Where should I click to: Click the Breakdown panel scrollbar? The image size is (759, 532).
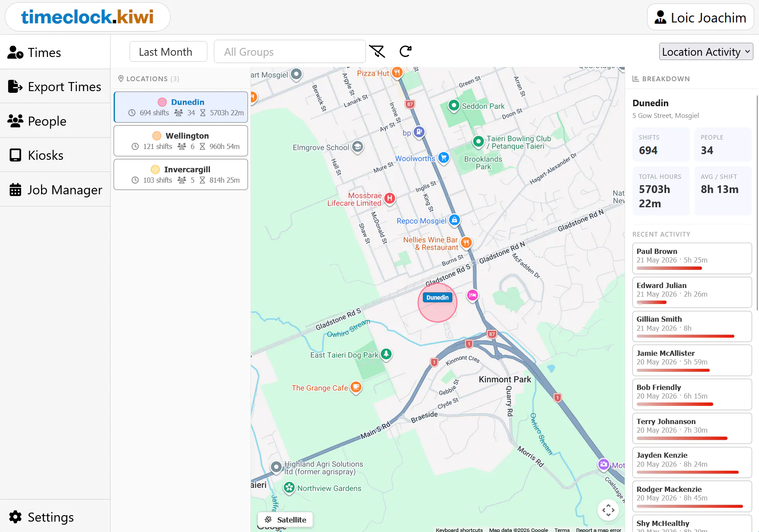(x=757, y=203)
